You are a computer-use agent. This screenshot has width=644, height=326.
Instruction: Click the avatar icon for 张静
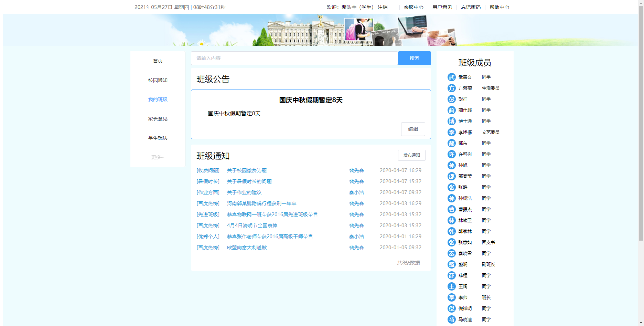[451, 187]
